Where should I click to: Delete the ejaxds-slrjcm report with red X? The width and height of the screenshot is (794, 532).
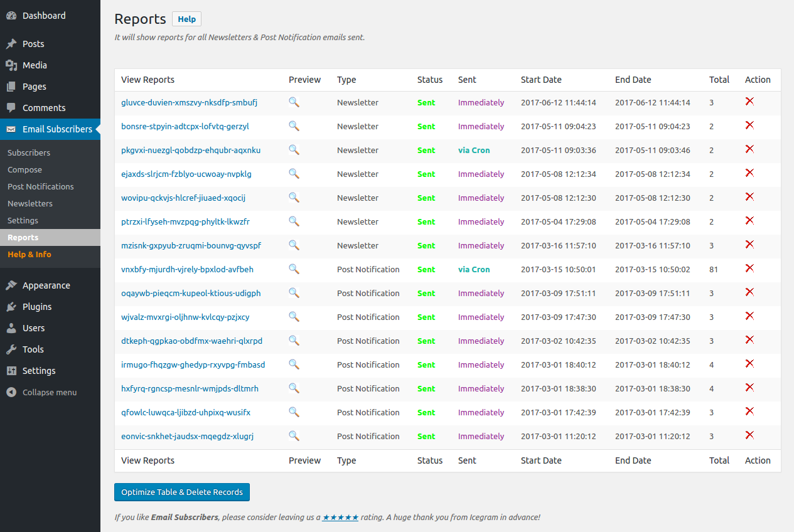click(x=749, y=173)
